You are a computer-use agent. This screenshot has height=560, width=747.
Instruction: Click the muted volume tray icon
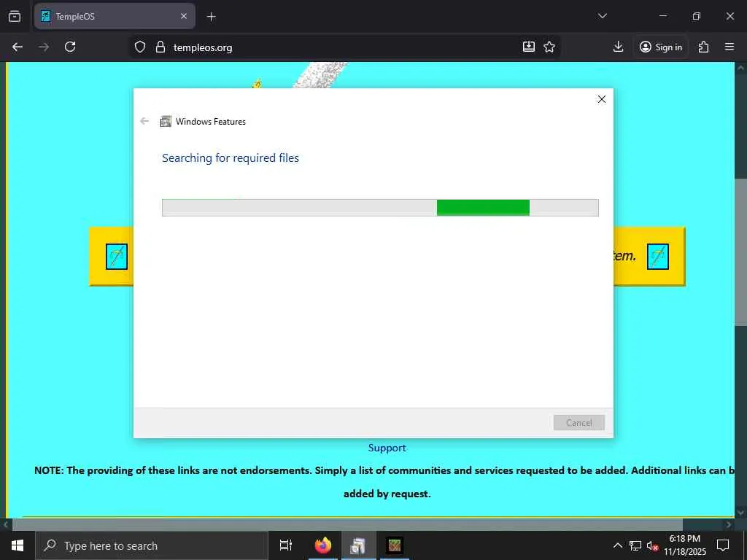pos(652,545)
